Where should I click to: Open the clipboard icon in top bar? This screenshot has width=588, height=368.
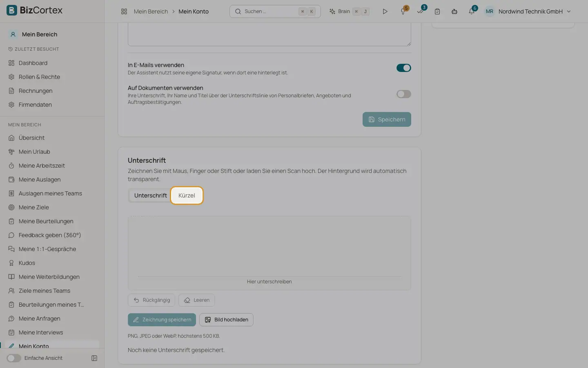point(437,11)
